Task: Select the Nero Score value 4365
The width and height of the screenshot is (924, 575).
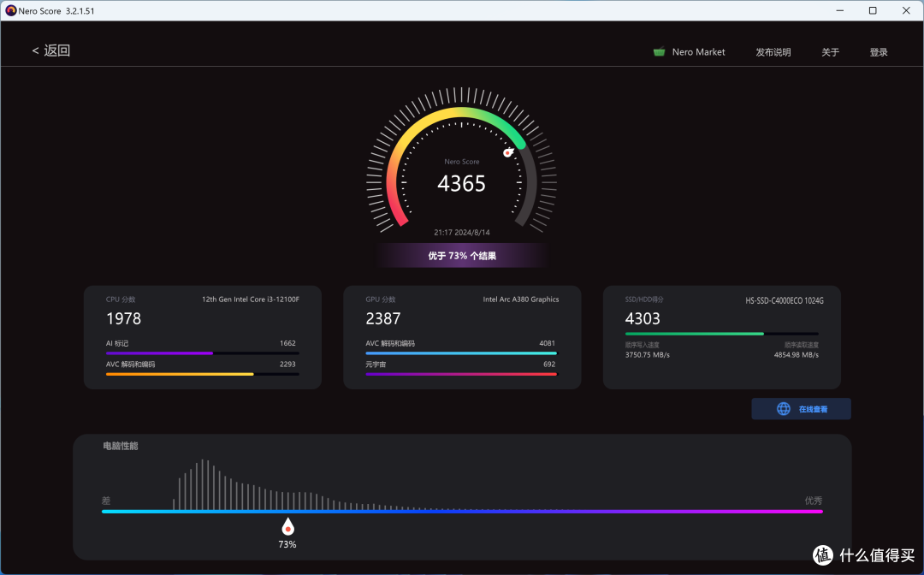Action: (461, 184)
